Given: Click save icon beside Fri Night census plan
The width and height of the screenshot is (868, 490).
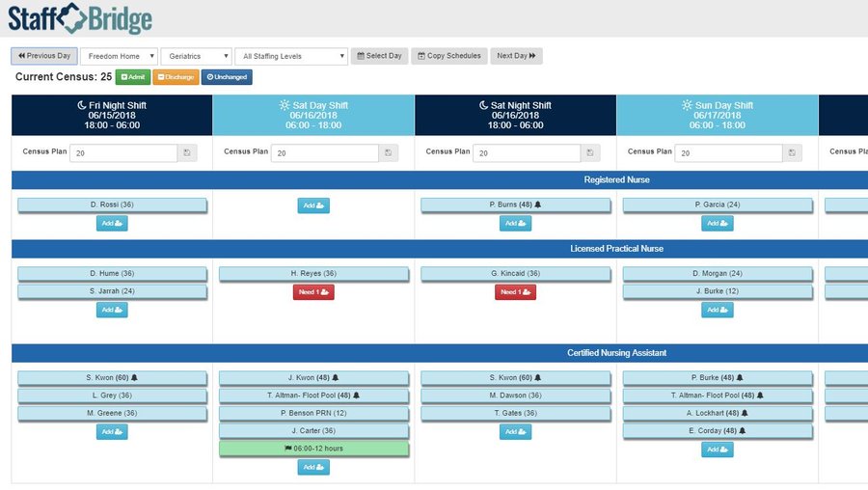Looking at the screenshot, I should pos(186,152).
